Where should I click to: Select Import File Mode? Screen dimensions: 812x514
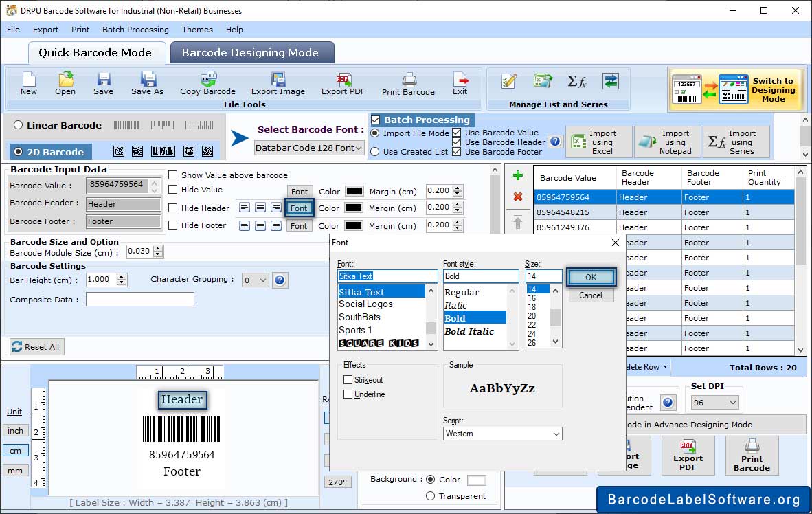pos(375,133)
